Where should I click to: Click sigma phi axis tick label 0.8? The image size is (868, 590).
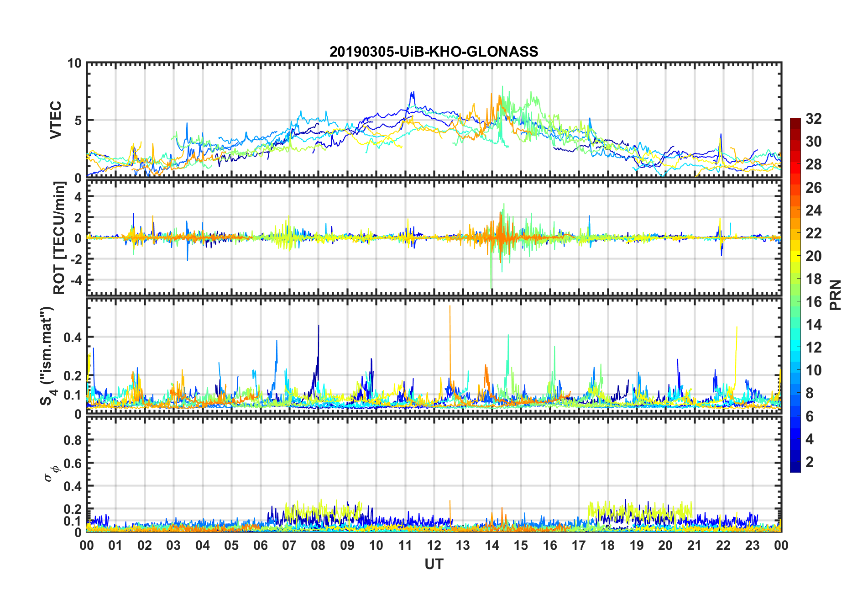73,440
